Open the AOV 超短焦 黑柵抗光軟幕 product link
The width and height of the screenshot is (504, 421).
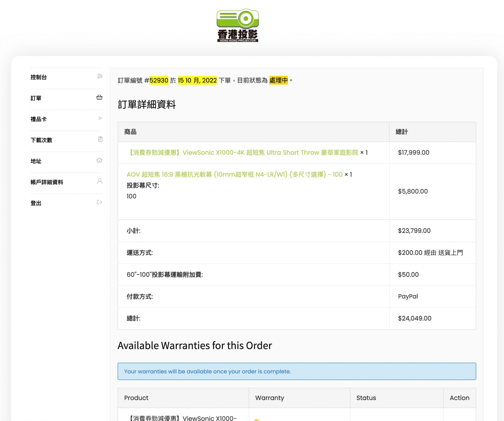(234, 174)
